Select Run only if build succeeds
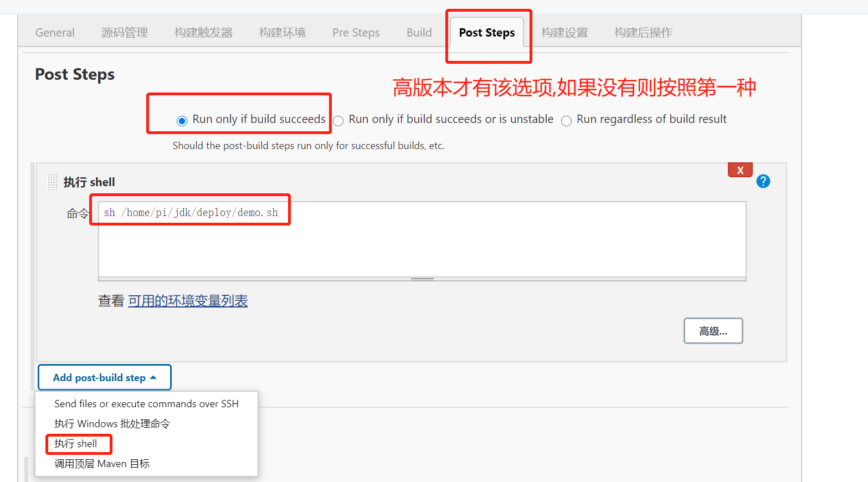This screenshot has width=868, height=482. click(x=182, y=121)
